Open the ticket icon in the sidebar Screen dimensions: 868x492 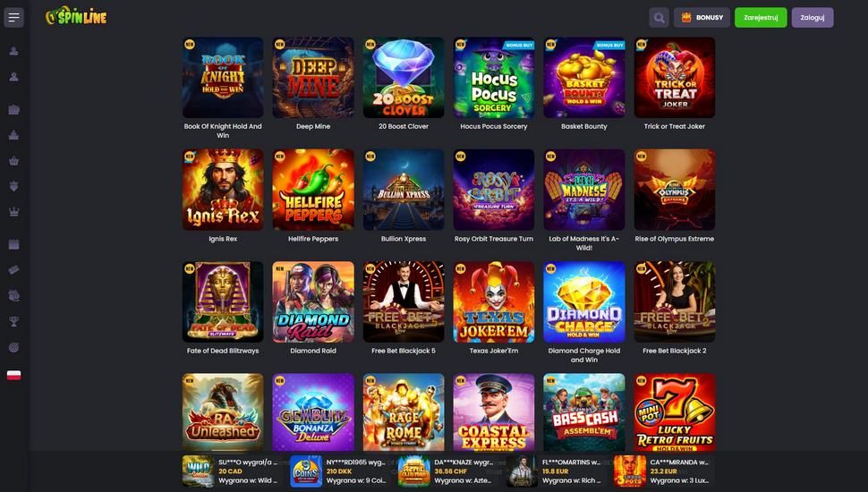(x=13, y=269)
